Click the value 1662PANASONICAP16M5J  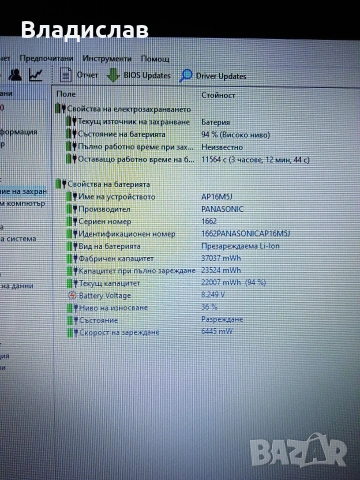point(246,234)
